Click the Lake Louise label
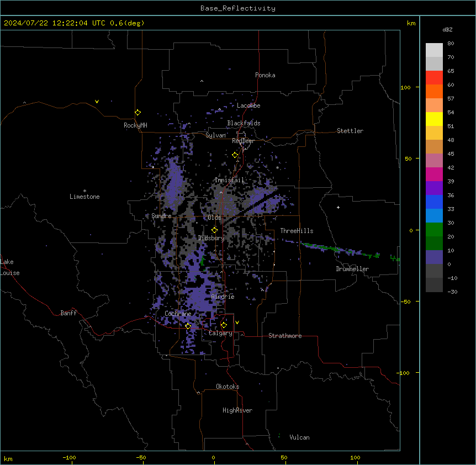This screenshot has width=476, height=465. (x=10, y=267)
